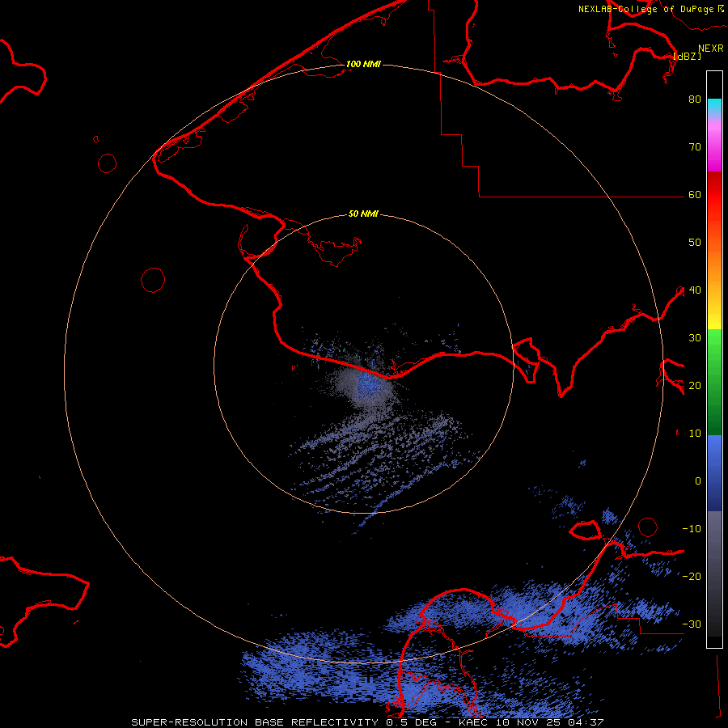Click the NEXR label above the color scale
The image size is (728, 728).
pyautogui.click(x=711, y=49)
